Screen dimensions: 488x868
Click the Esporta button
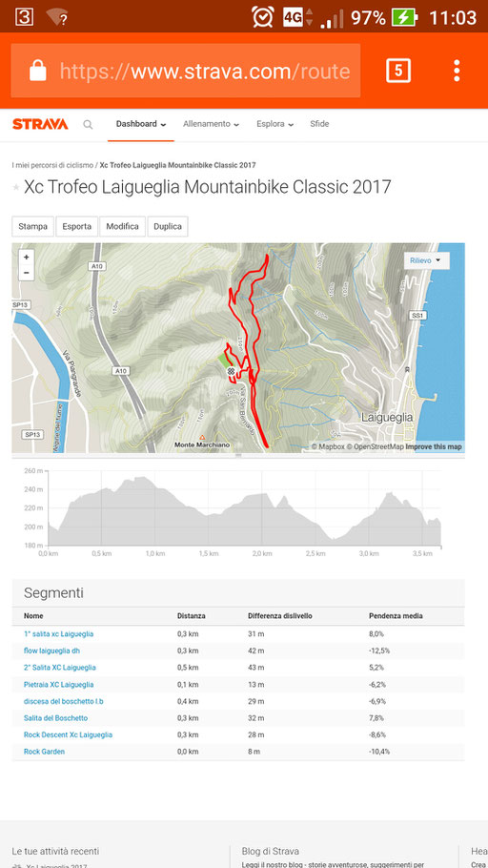[77, 226]
